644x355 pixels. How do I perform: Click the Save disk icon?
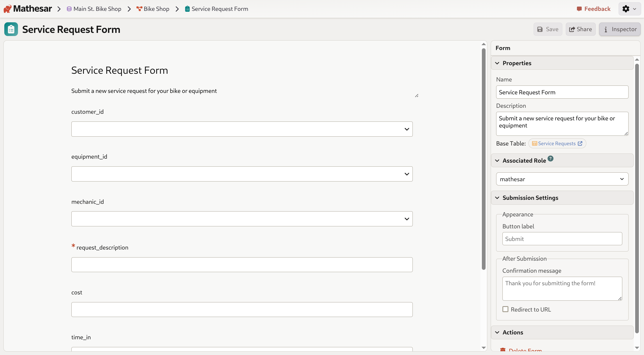(540, 29)
